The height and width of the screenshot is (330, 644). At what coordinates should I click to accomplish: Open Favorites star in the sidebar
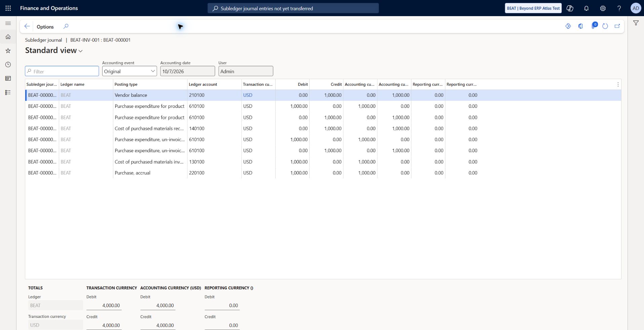pyautogui.click(x=8, y=51)
